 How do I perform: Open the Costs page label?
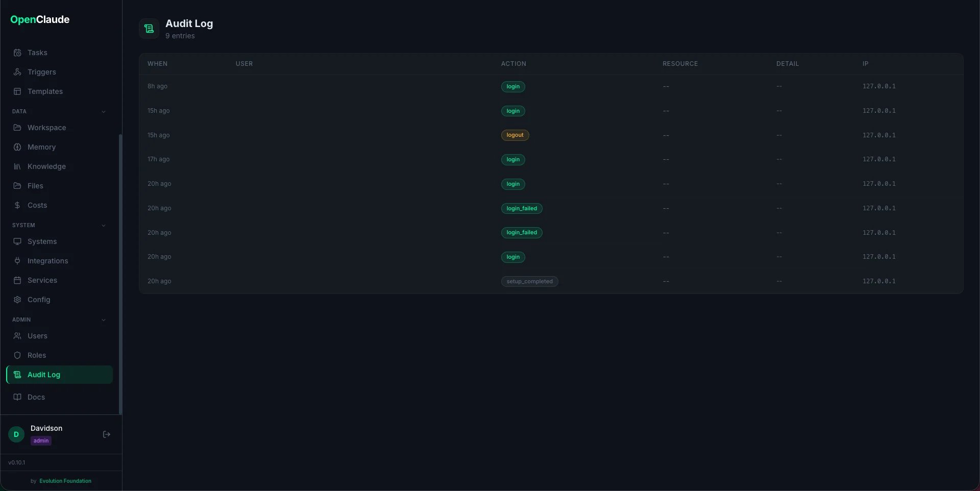[37, 205]
